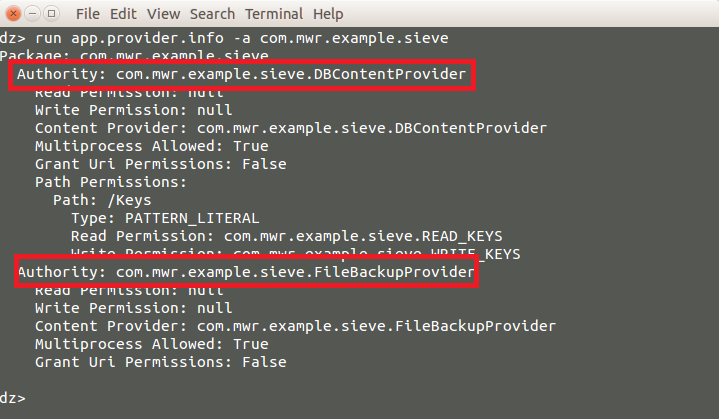This screenshot has height=419, width=719.
Task: Minimize the terminal window
Action: [33, 14]
